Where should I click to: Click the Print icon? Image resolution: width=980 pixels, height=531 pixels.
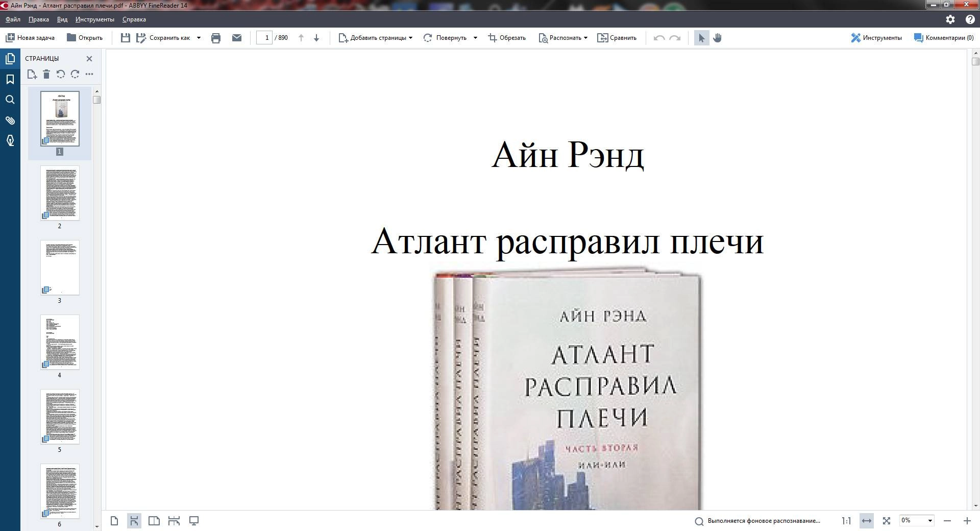(216, 38)
